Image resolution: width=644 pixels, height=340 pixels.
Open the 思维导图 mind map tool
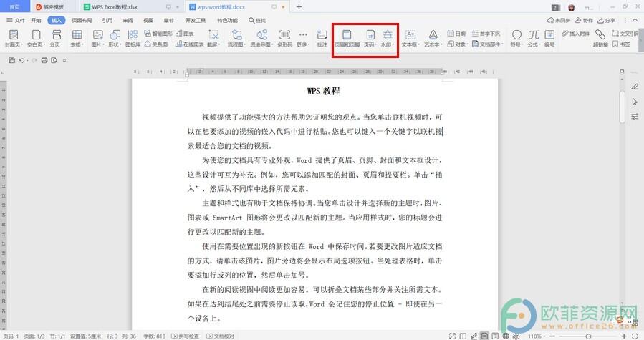click(262, 38)
